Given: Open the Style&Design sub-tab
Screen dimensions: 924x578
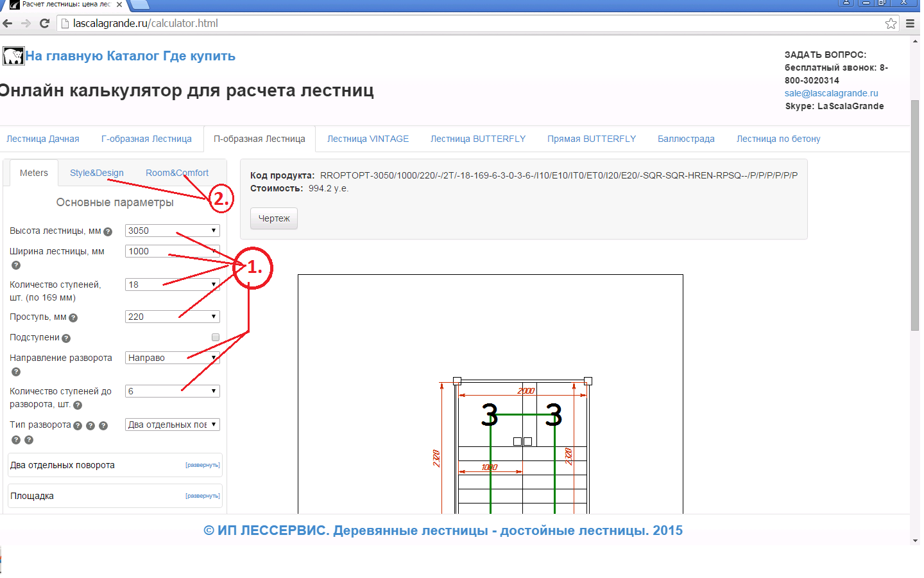Looking at the screenshot, I should (97, 173).
